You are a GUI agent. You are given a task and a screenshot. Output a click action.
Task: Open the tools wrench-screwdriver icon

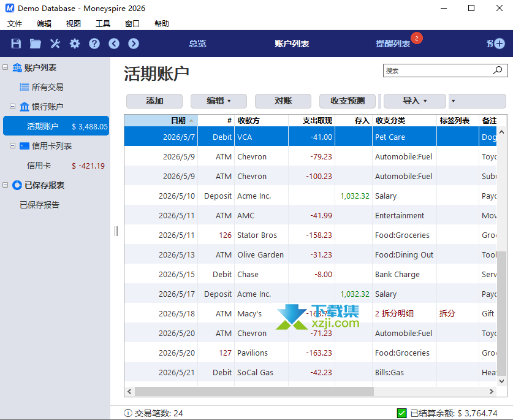tap(55, 44)
